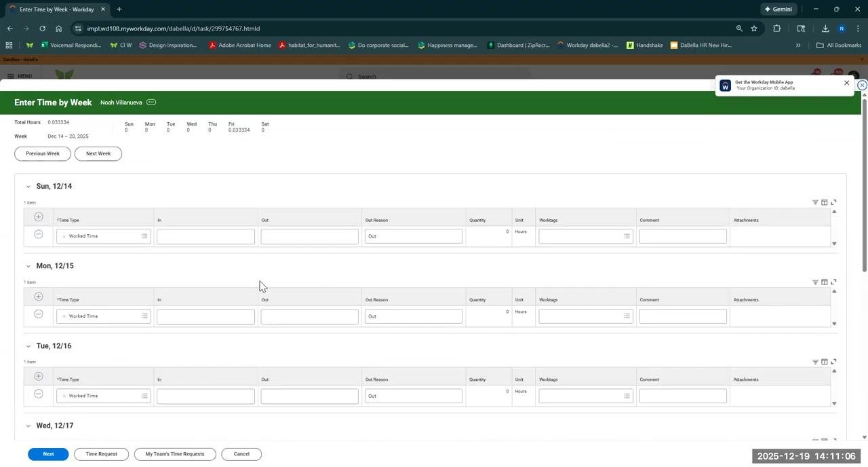The height and width of the screenshot is (467, 868).
Task: Open Time Type prompt list for Mon, 12/15
Action: click(144, 316)
